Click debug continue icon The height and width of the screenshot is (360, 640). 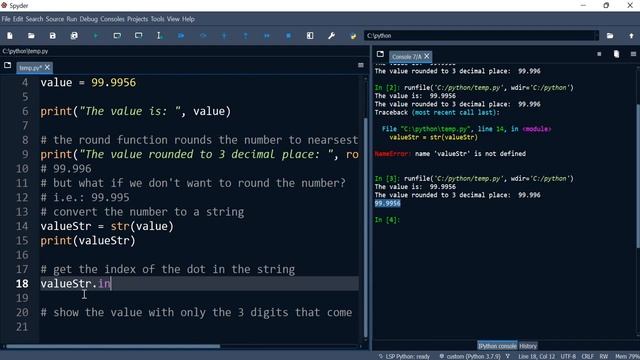pyautogui.click(x=267, y=36)
